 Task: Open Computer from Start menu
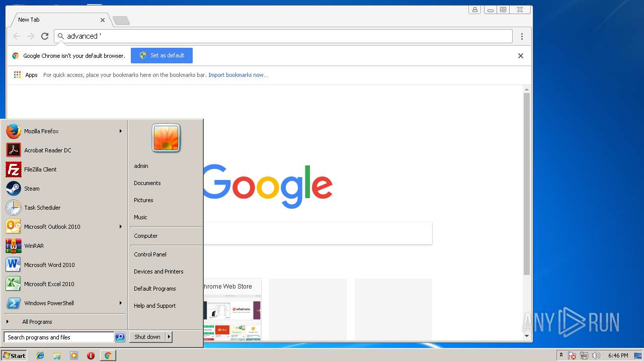click(x=145, y=236)
